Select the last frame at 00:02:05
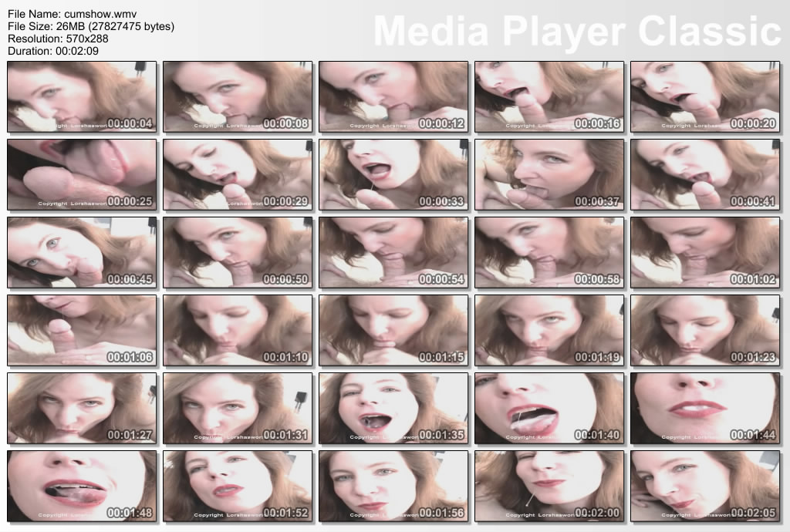This screenshot has height=532, width=790. 705,487
